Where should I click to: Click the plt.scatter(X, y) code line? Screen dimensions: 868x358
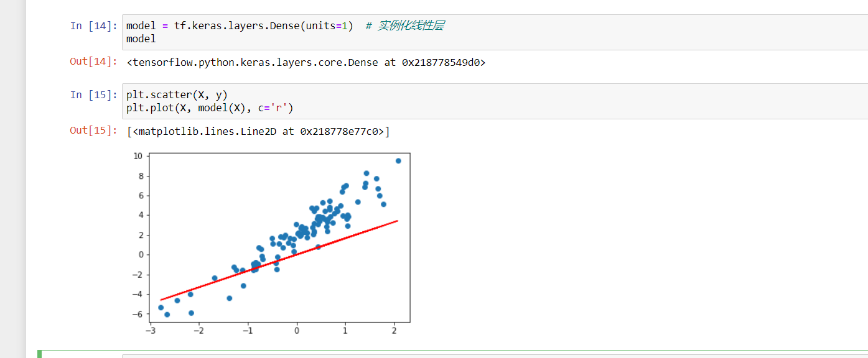(x=177, y=94)
